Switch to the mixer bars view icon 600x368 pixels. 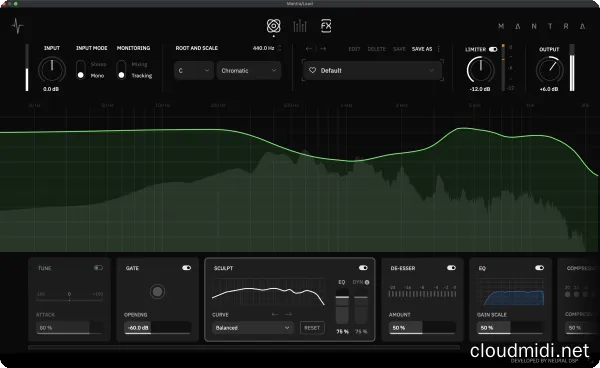[x=300, y=26]
